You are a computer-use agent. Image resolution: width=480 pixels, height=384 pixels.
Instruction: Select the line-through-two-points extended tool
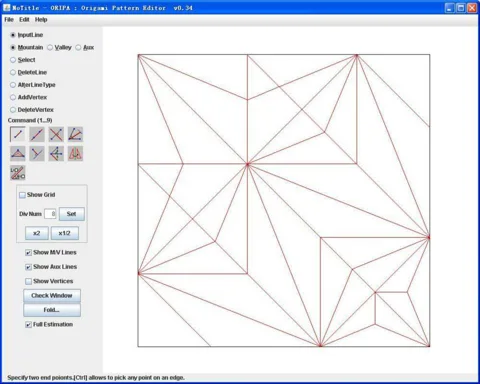point(37,134)
